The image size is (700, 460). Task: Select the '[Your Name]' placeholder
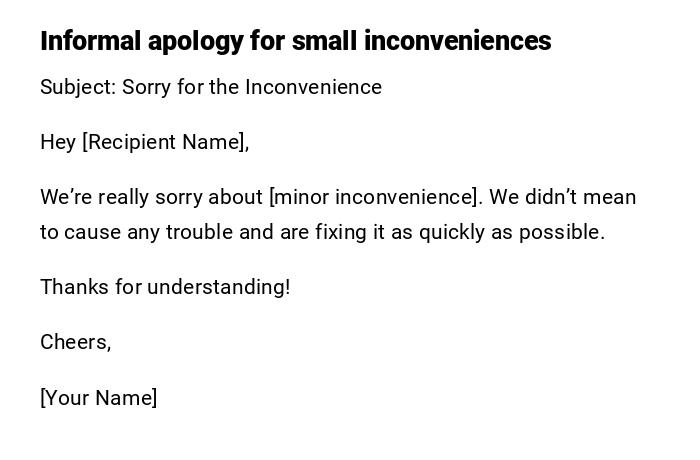[98, 398]
